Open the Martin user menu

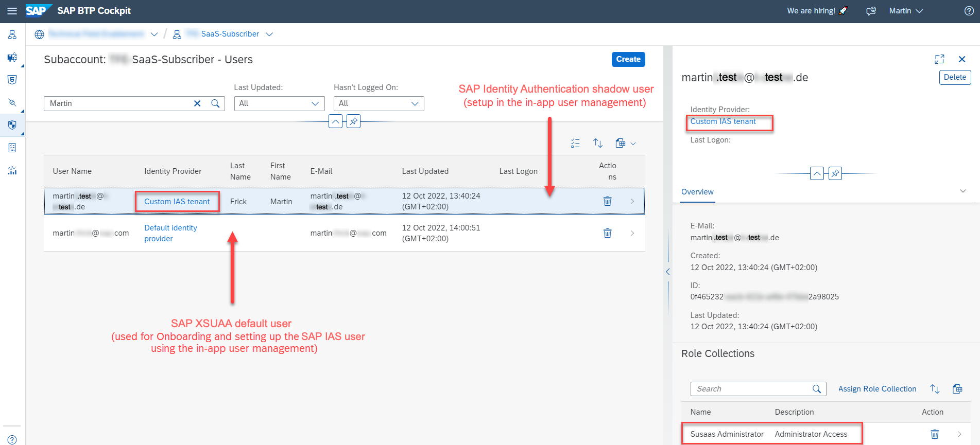906,11
